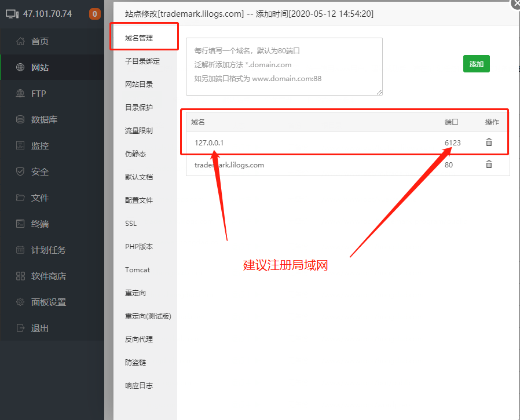
Task: Open 计划任务 in the sidebar
Action: pos(49,250)
